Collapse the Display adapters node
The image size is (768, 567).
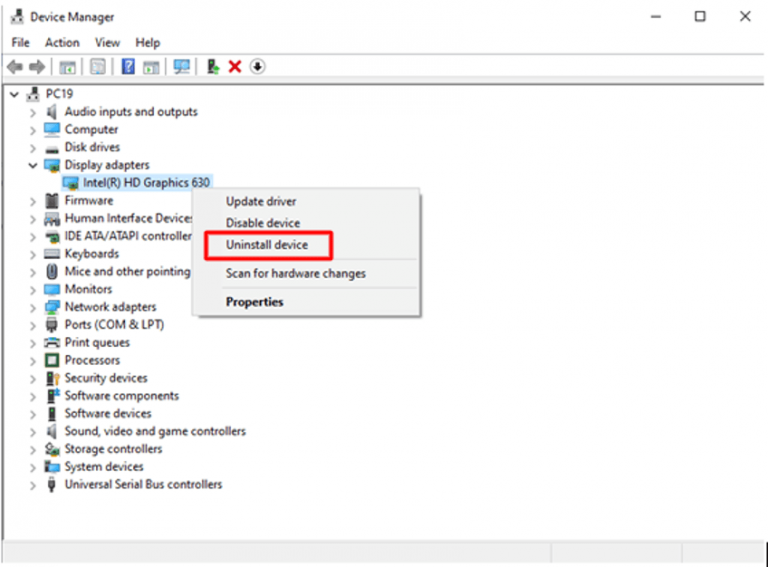coord(33,165)
